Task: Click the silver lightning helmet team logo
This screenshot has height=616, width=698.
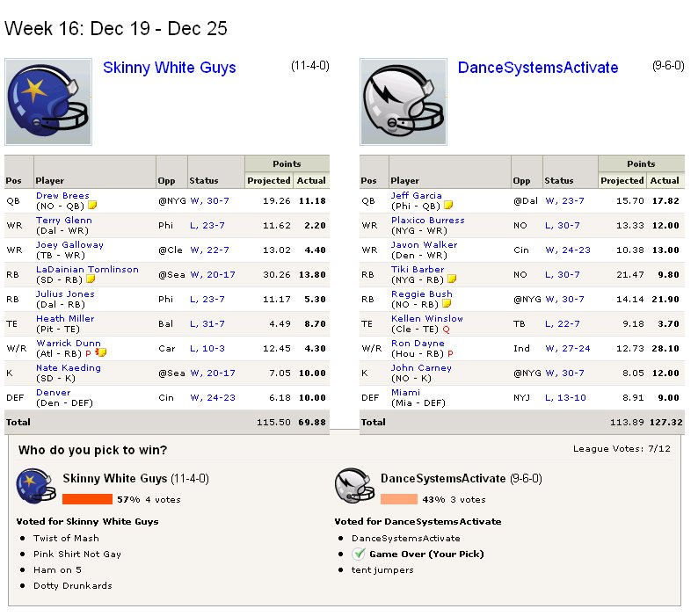Action: point(404,102)
